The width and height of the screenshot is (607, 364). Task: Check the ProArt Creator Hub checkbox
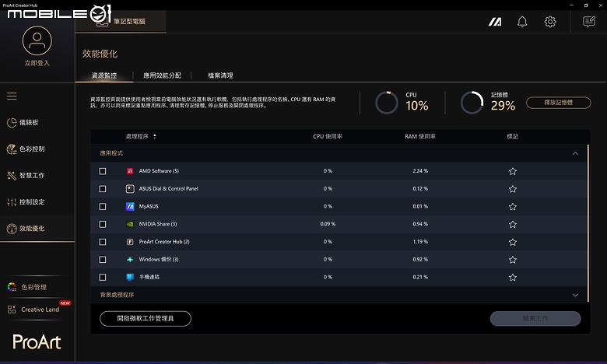coord(103,242)
